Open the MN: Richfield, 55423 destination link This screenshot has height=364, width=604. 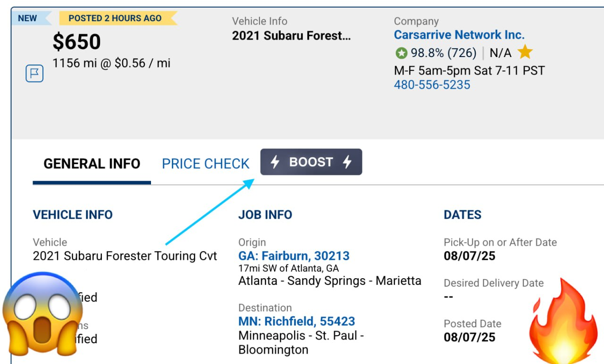[x=296, y=322]
